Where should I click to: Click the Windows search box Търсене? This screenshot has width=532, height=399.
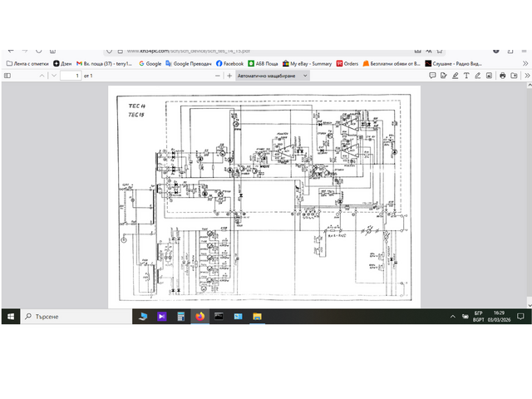click(x=75, y=317)
